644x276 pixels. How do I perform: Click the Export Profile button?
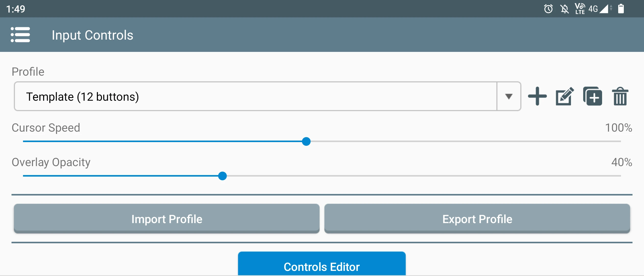pos(477,219)
